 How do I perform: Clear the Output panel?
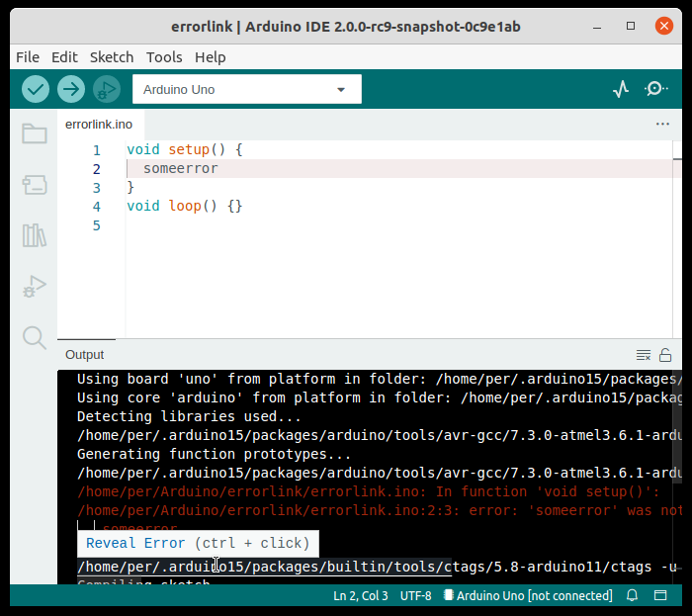point(644,355)
